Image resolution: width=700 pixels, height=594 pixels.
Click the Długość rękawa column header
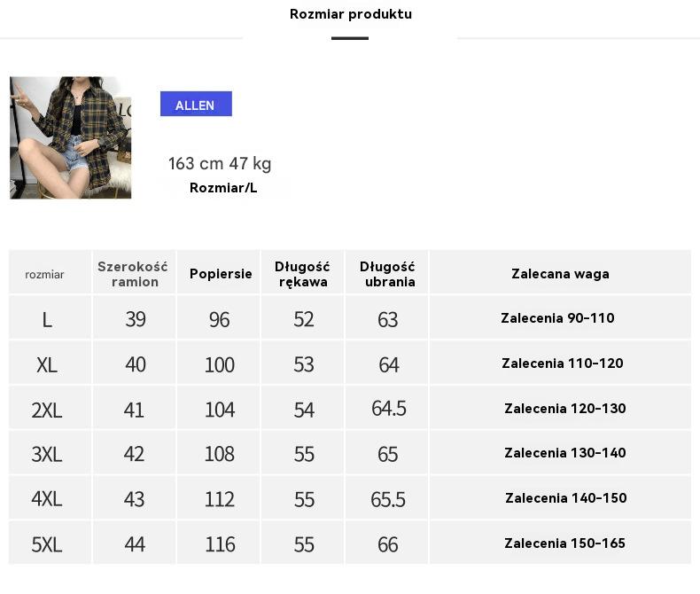[x=303, y=274]
